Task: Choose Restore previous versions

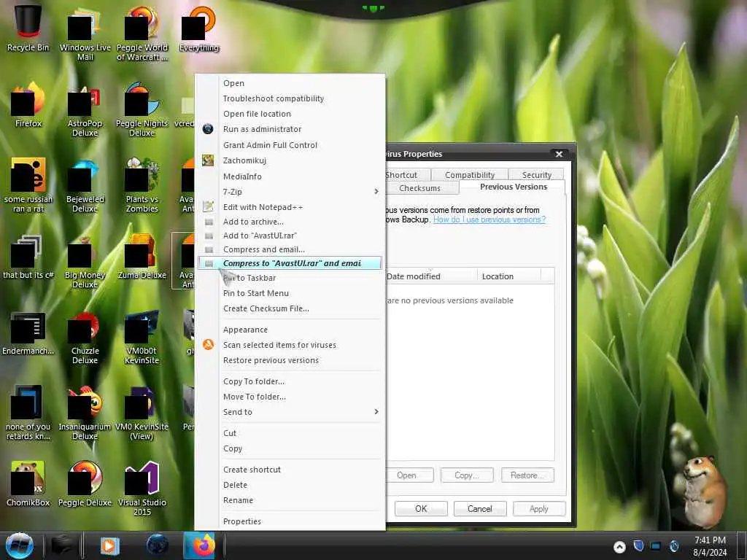Action: [x=290, y=360]
